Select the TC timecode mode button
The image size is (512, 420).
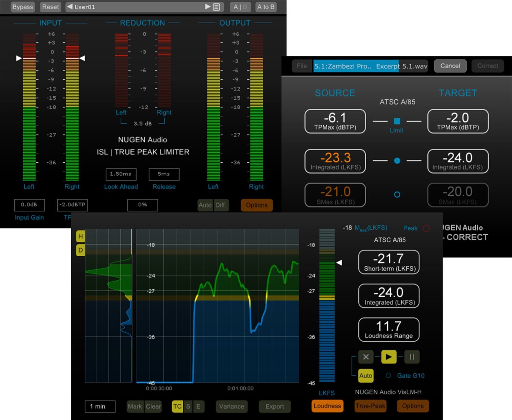(177, 406)
